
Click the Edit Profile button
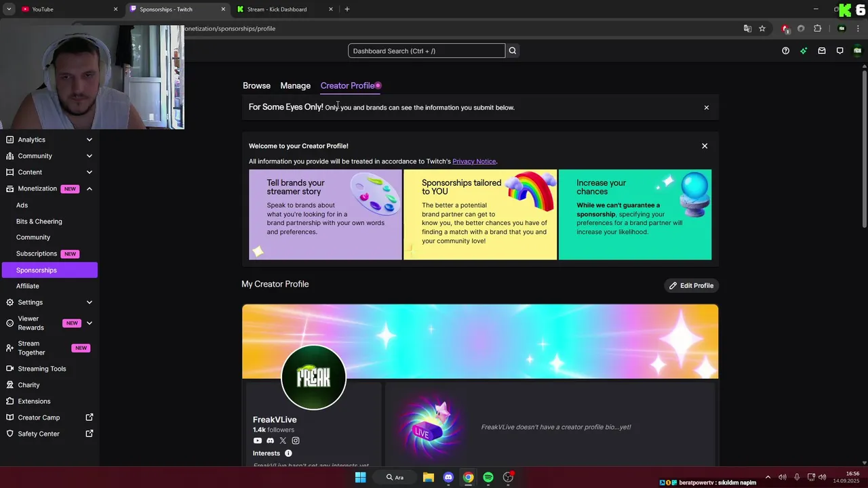(691, 285)
